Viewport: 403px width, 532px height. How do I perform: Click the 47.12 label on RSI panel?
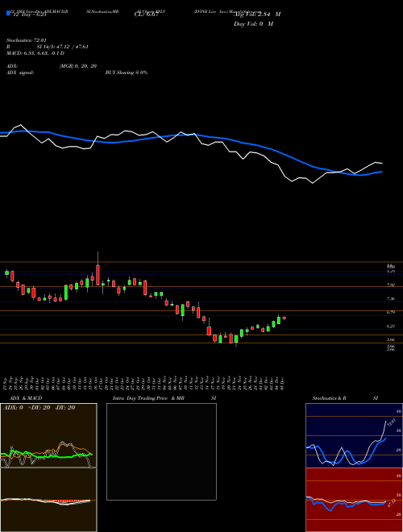pos(391,502)
